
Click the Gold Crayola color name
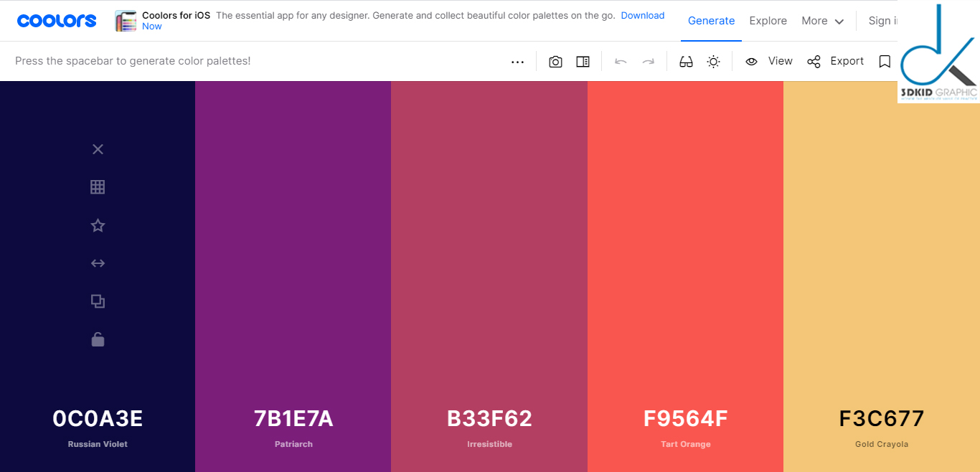[882, 444]
